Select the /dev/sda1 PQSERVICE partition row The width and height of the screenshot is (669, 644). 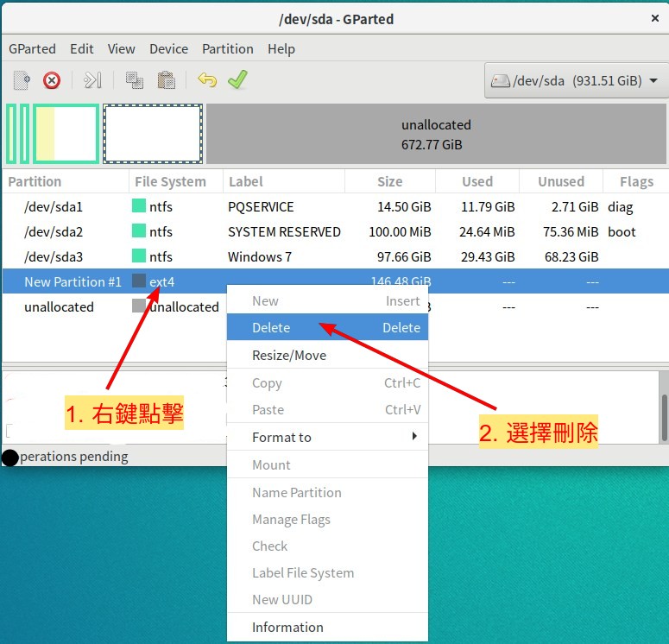click(259, 207)
